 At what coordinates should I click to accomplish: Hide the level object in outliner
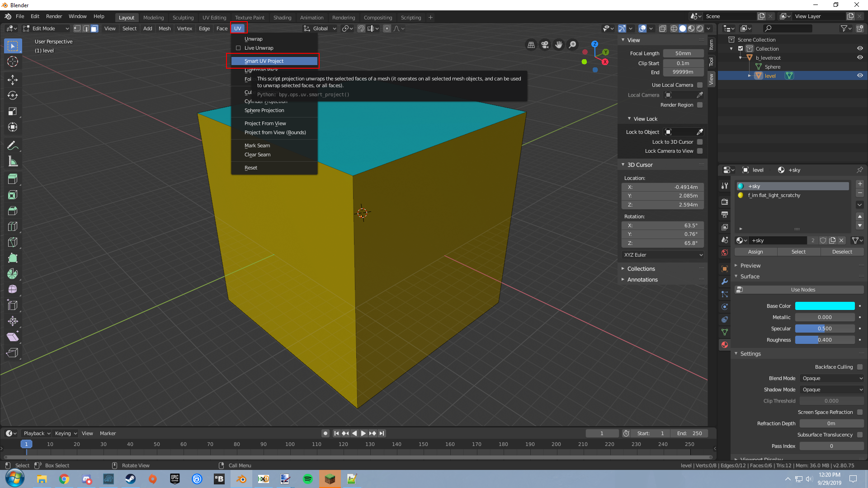860,75
